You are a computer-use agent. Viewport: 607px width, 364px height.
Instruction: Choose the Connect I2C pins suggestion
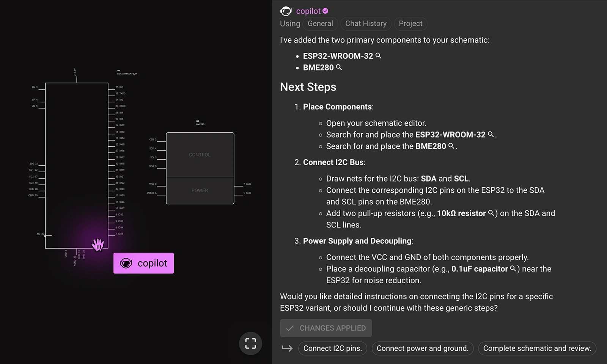point(332,348)
